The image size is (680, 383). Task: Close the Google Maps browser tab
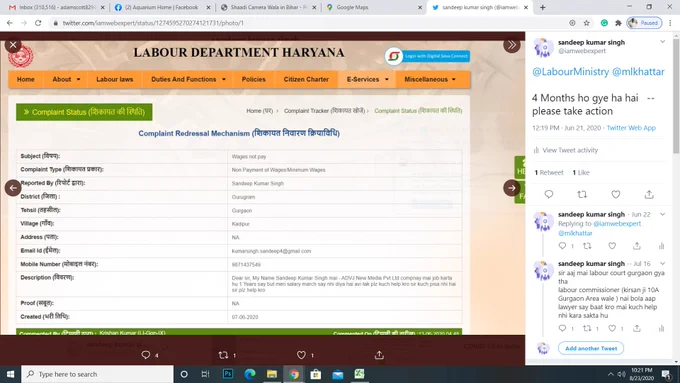click(x=420, y=7)
